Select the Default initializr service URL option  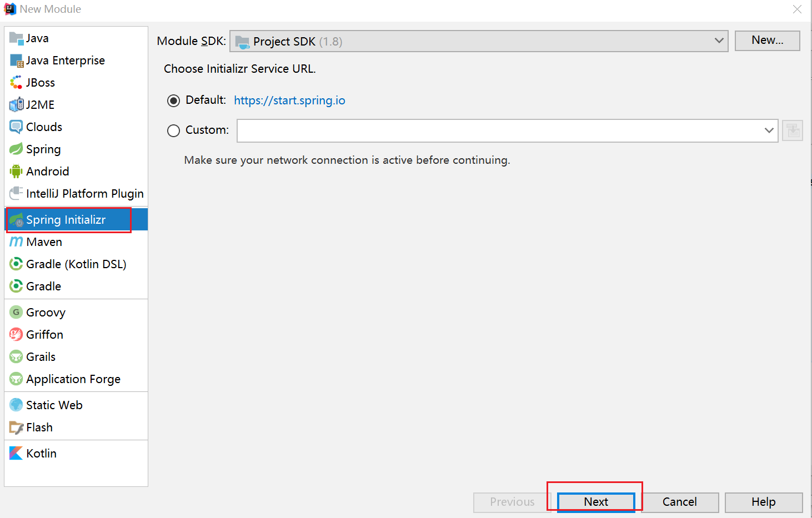tap(173, 100)
